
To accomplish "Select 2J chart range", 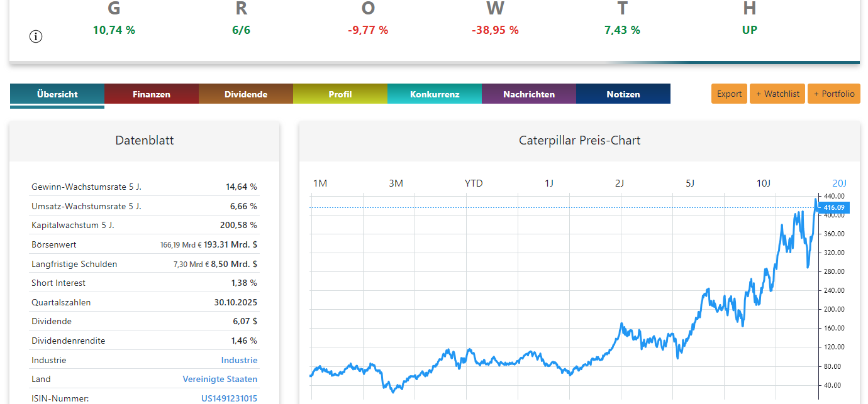I will click(x=620, y=183).
